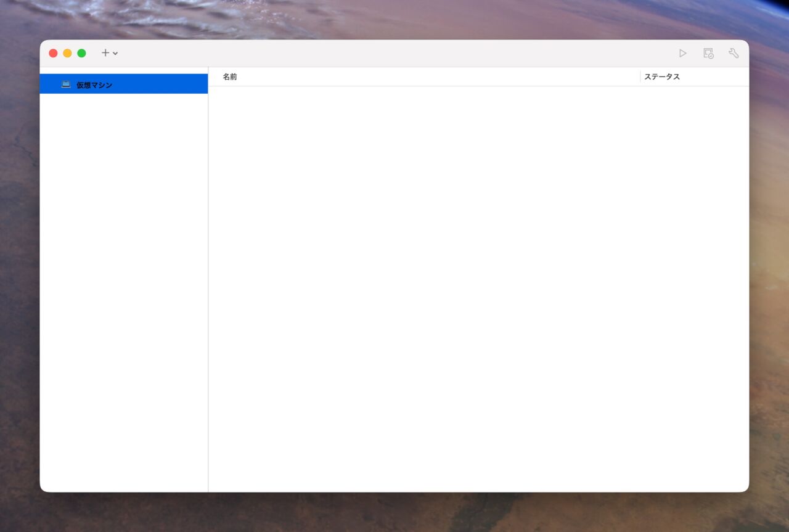Click the window's bottom-right resize corner

coord(747,490)
